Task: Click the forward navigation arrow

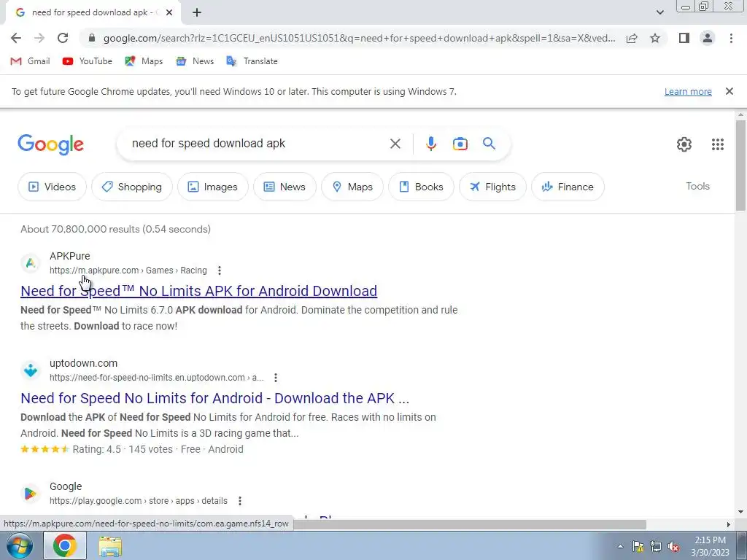Action: (39, 38)
